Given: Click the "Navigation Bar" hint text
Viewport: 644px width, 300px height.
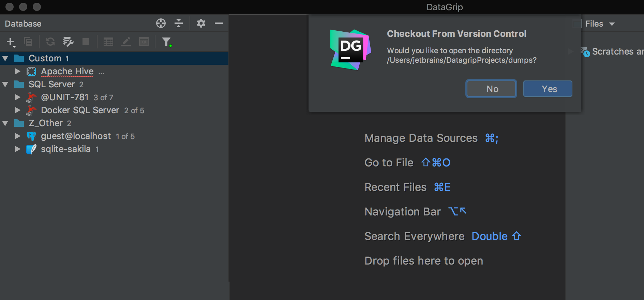Looking at the screenshot, I should click(x=403, y=212).
